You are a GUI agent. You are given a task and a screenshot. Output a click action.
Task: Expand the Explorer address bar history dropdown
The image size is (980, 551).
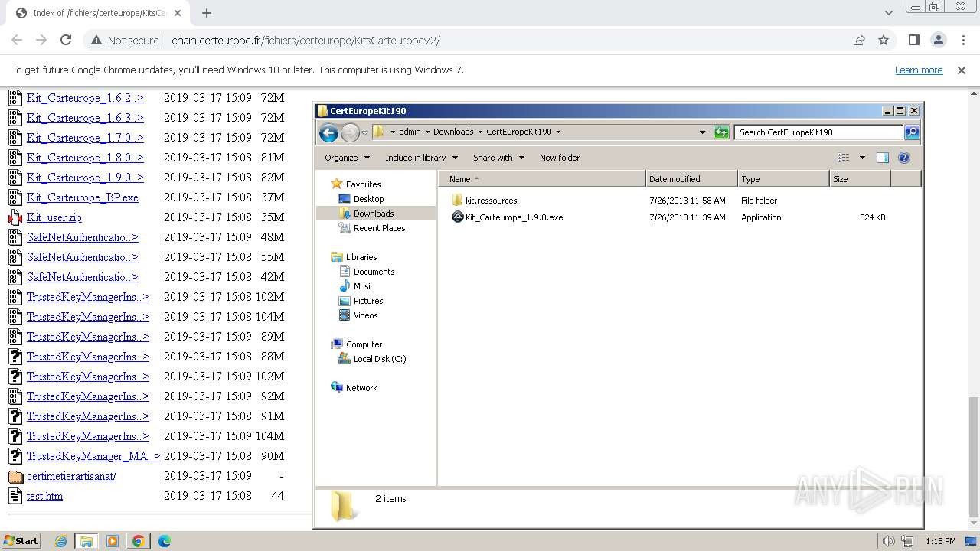[702, 132]
